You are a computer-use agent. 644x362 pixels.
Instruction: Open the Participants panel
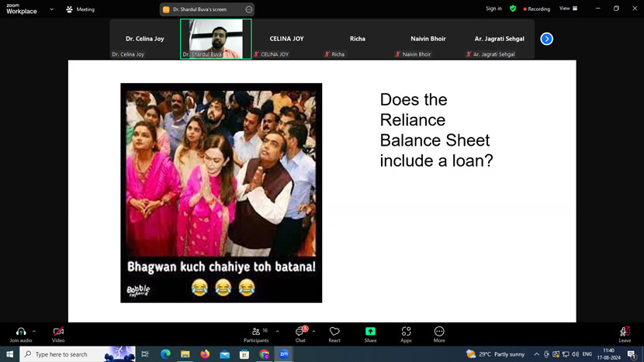pos(256,332)
